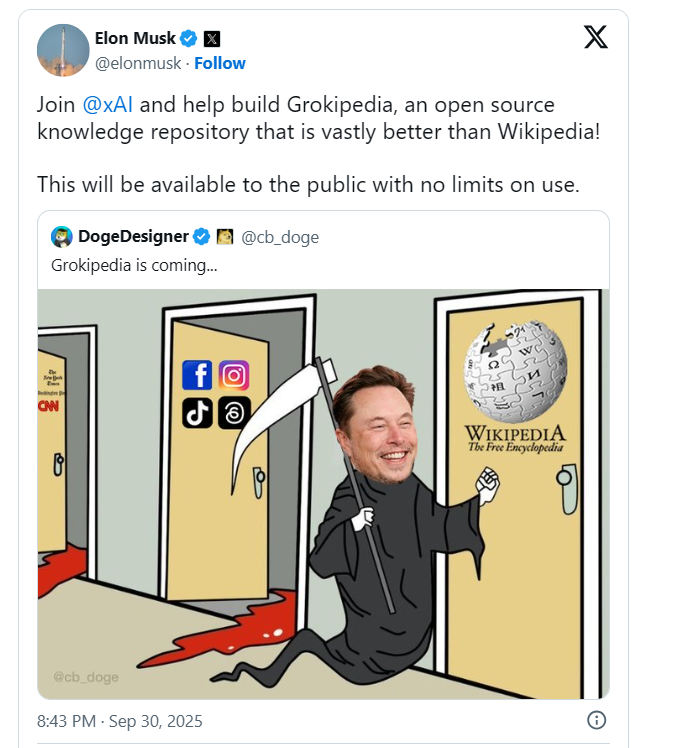Image resolution: width=687 pixels, height=748 pixels.
Task: Click the X affiliation badge next to Elon Musk
Action: (x=212, y=39)
